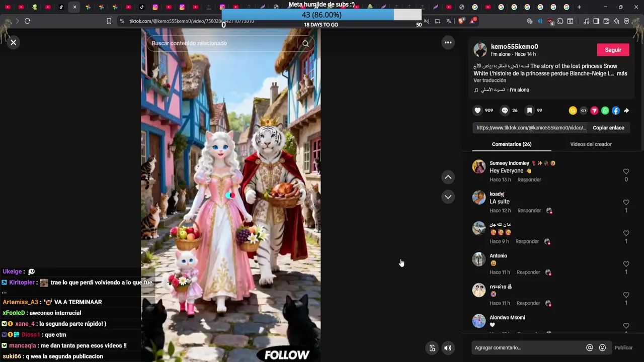644x362 pixels.
Task: Insert a mention with the @ icon
Action: coord(590,348)
